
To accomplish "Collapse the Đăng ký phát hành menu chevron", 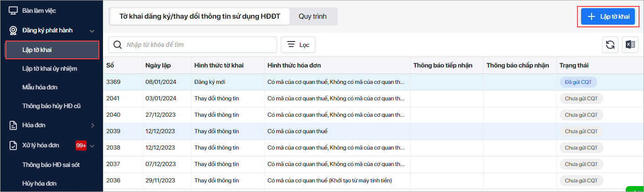I will click(x=92, y=31).
